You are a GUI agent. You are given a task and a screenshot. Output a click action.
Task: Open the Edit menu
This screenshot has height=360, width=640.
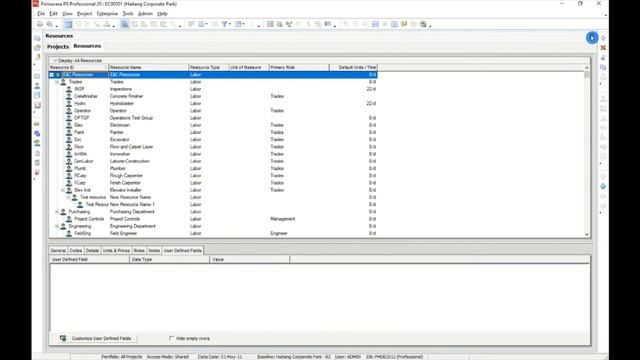(x=53, y=14)
